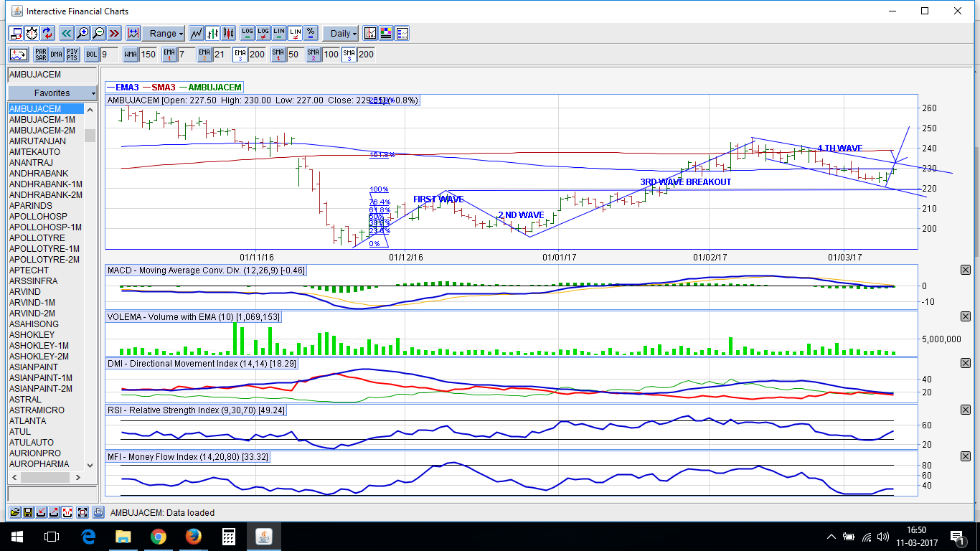This screenshot has height=551, width=980.
Task: Open Calculator from the taskbar
Action: click(x=229, y=537)
